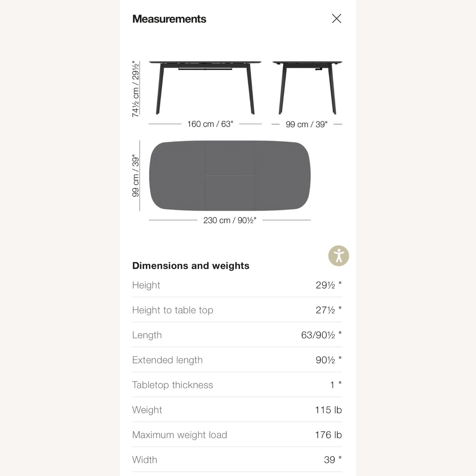Viewport: 476px width, 476px height.
Task: Click the Weight value 115 lb
Action: click(x=328, y=410)
